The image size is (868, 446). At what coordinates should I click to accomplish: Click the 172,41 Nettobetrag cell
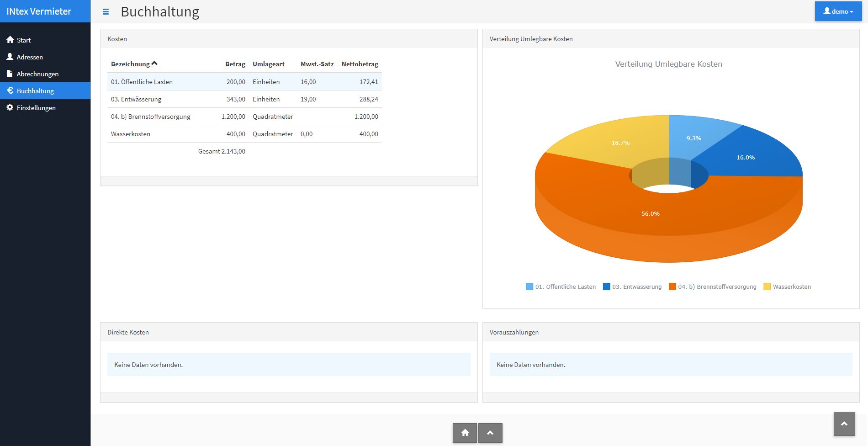pos(369,82)
